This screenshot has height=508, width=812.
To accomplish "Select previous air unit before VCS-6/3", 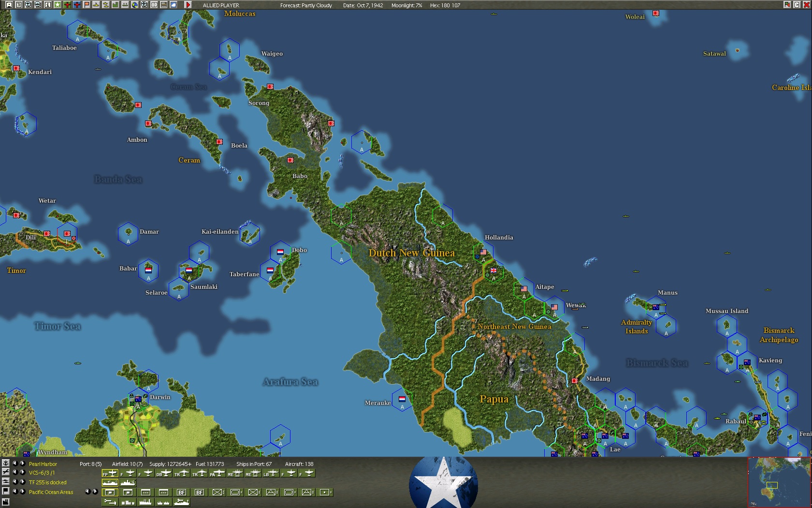I will (15, 472).
